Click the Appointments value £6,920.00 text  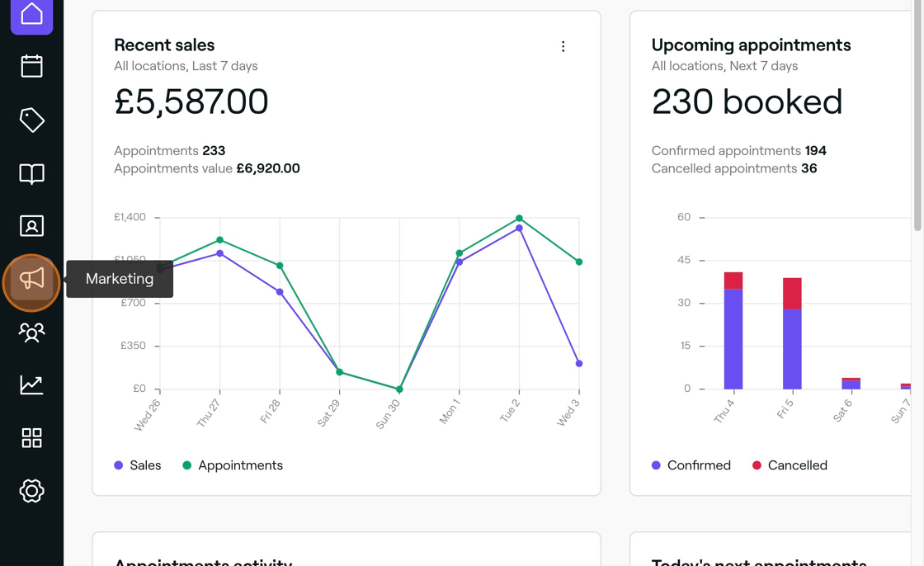pos(207,168)
